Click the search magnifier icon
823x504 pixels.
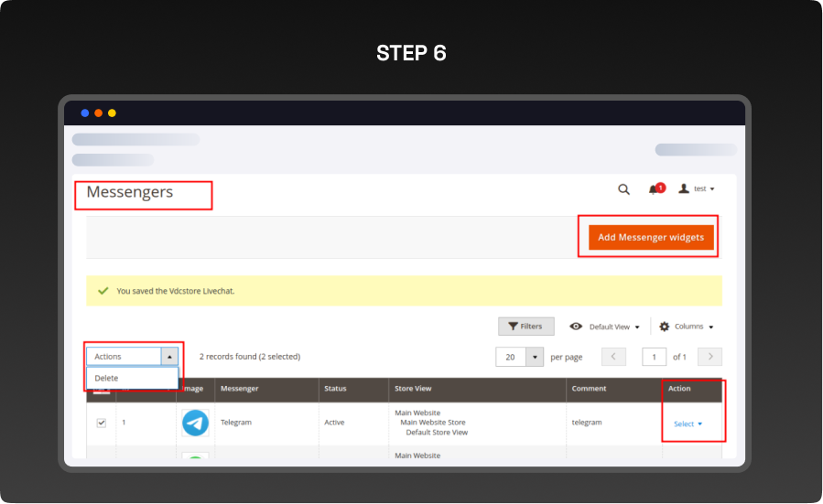(623, 189)
